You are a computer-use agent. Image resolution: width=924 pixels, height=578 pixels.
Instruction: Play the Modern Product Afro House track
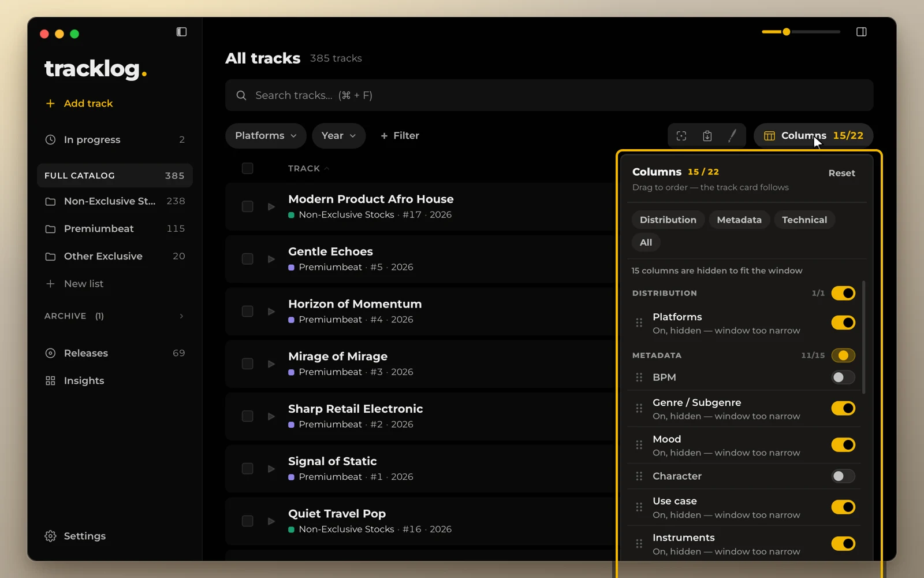click(271, 206)
